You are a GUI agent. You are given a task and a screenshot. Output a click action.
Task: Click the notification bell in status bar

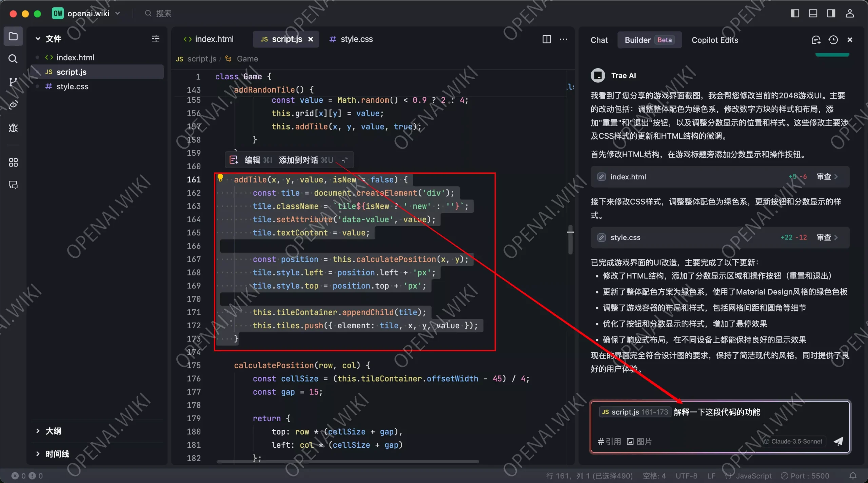coord(853,476)
